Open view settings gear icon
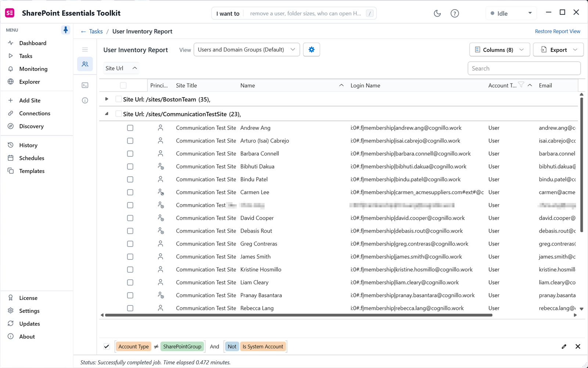This screenshot has width=588, height=368. pos(312,50)
